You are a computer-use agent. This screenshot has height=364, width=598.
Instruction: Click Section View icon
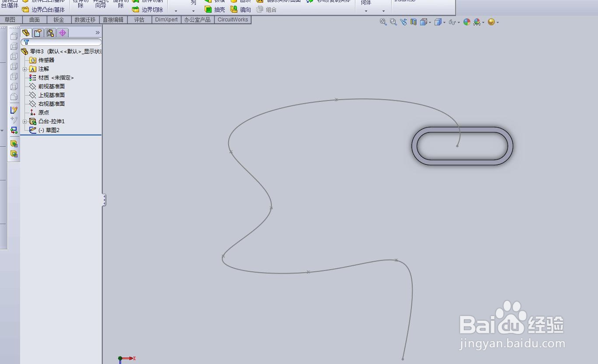(413, 22)
